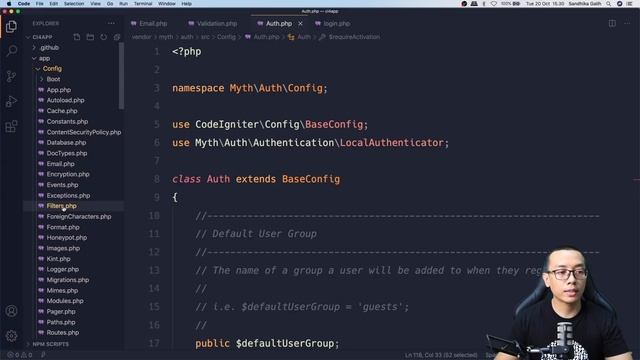Open the Search view in activity bar
The image size is (640, 360).
(x=11, y=51)
